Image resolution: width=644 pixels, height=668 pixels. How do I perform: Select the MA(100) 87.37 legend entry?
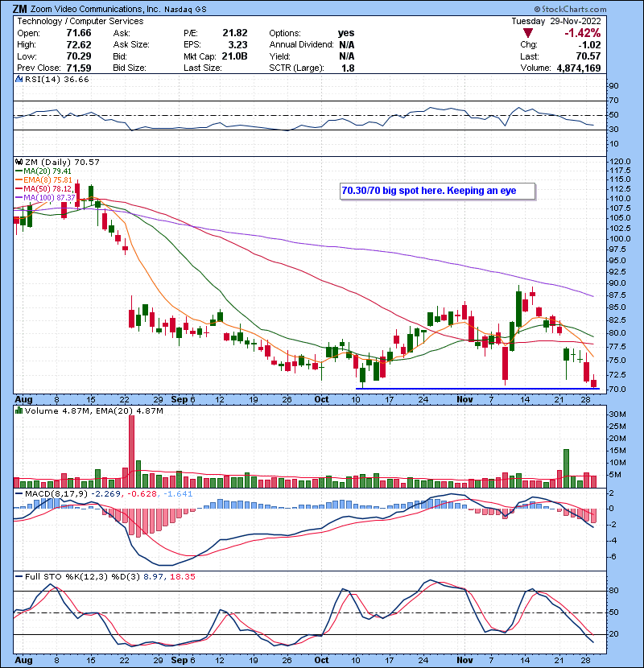pos(45,198)
